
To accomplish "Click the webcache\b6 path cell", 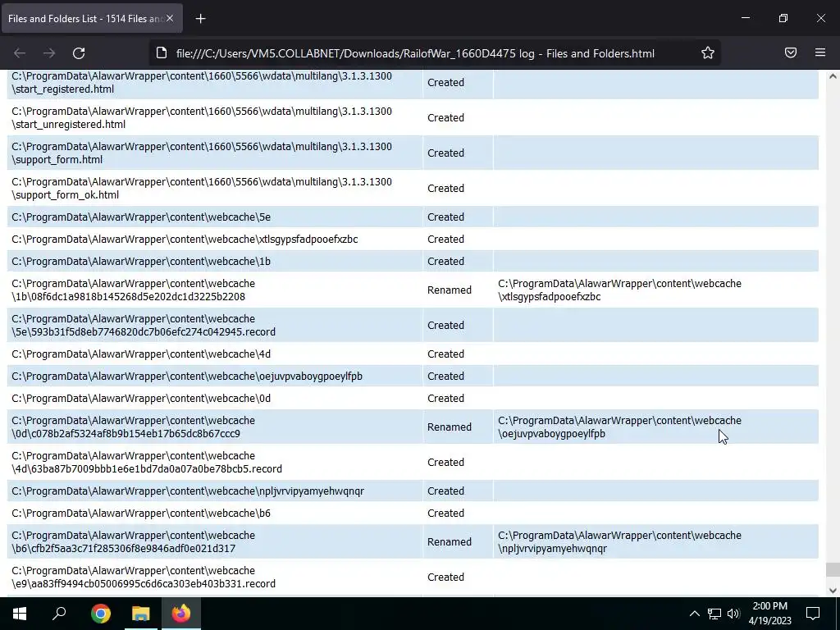I will point(215,514).
